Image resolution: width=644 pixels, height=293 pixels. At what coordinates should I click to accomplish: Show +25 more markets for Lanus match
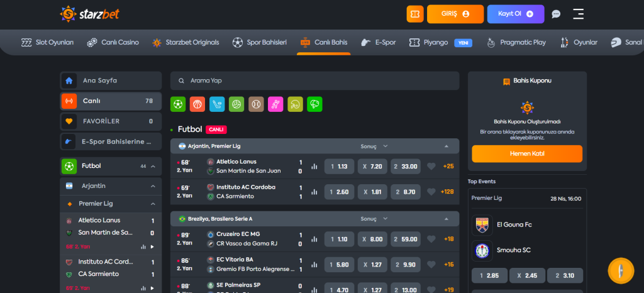[x=448, y=167]
